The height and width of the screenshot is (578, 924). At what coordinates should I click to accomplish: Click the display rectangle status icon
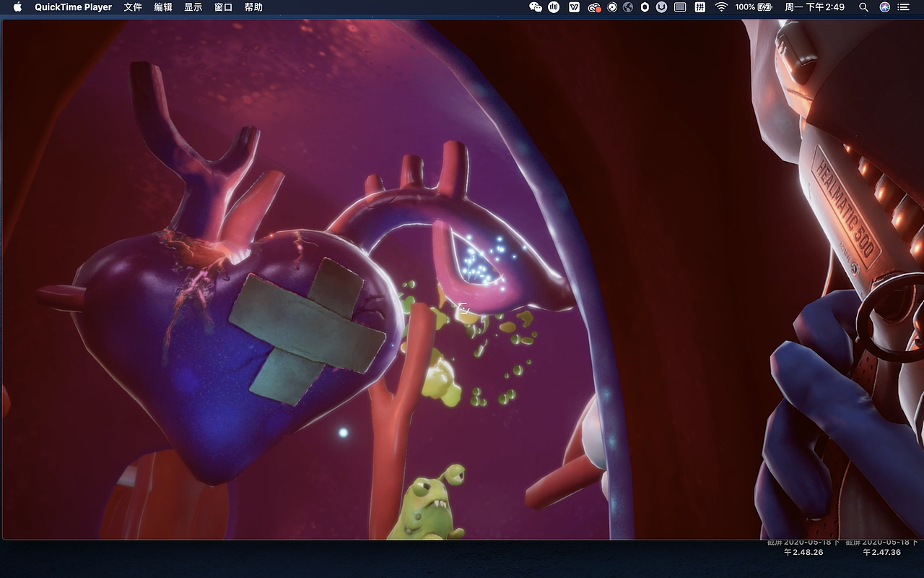[x=680, y=7]
